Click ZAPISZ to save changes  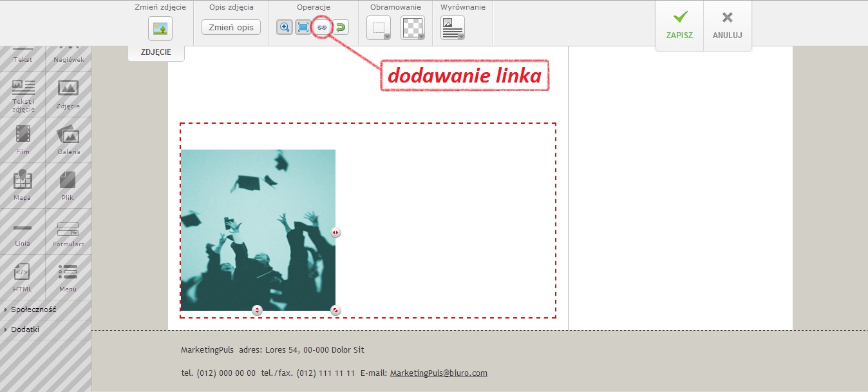coord(679,26)
